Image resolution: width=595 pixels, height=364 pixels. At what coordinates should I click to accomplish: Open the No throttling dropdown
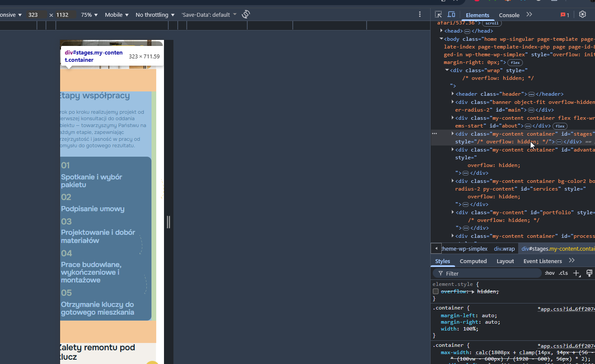click(x=155, y=15)
